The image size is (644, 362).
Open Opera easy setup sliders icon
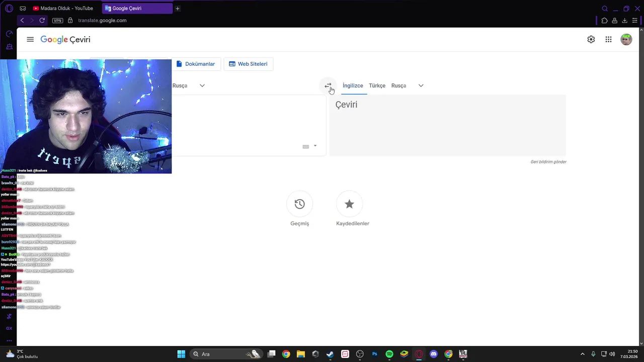(x=635, y=20)
